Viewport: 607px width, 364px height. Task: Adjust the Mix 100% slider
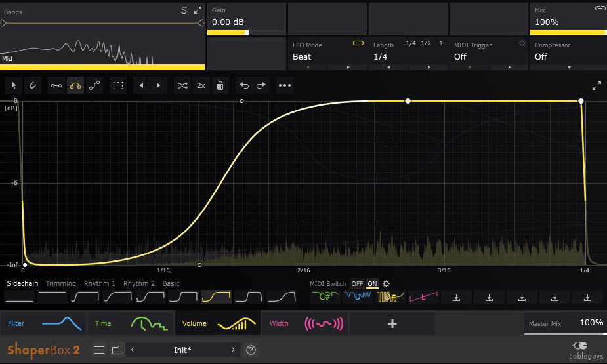568,33
